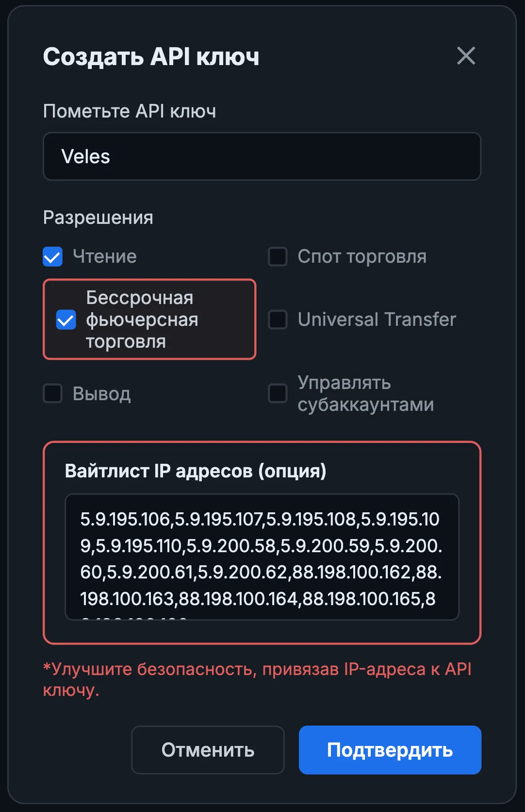The width and height of the screenshot is (525, 812).
Task: Click the Подтвердить button
Action: (x=390, y=749)
